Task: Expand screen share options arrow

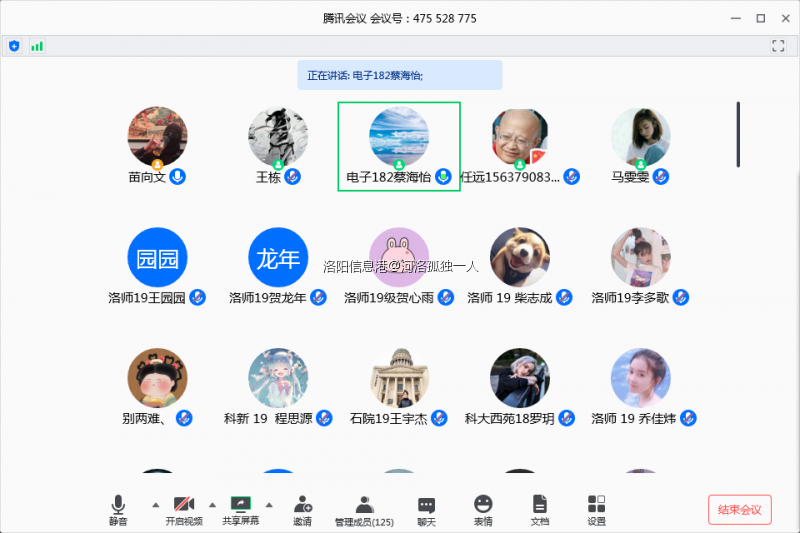Action: tap(269, 505)
